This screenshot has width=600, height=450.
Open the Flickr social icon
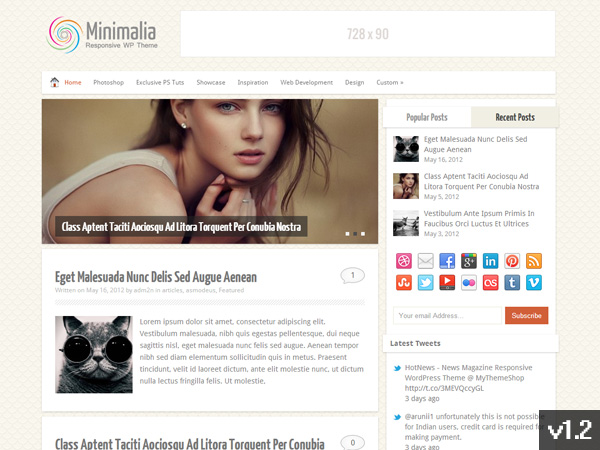tap(469, 283)
